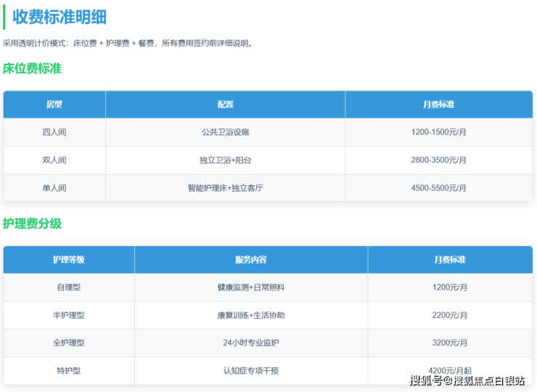Select the 双人间 room type cell
This screenshot has height=392, width=537.
[54, 160]
